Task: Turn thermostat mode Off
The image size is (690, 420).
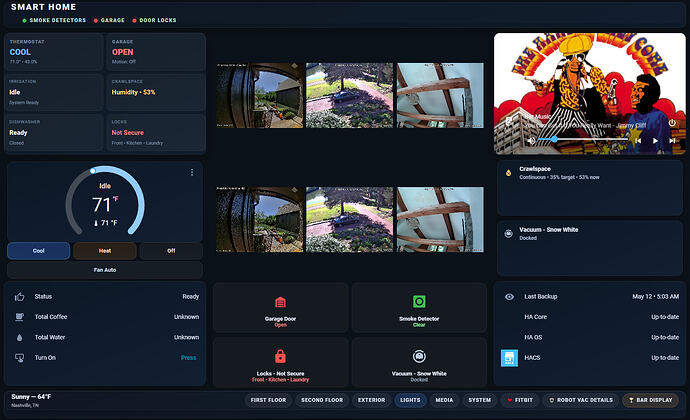Action: point(171,251)
